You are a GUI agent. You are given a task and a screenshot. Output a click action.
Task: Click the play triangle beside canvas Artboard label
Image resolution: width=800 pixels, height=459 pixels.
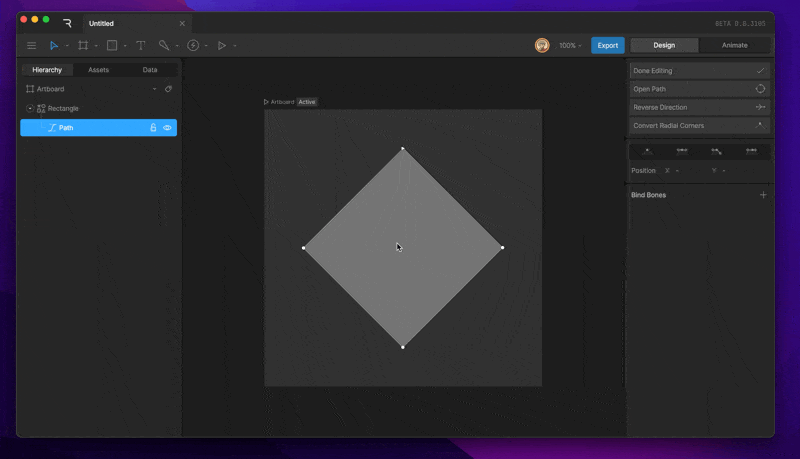(x=266, y=102)
